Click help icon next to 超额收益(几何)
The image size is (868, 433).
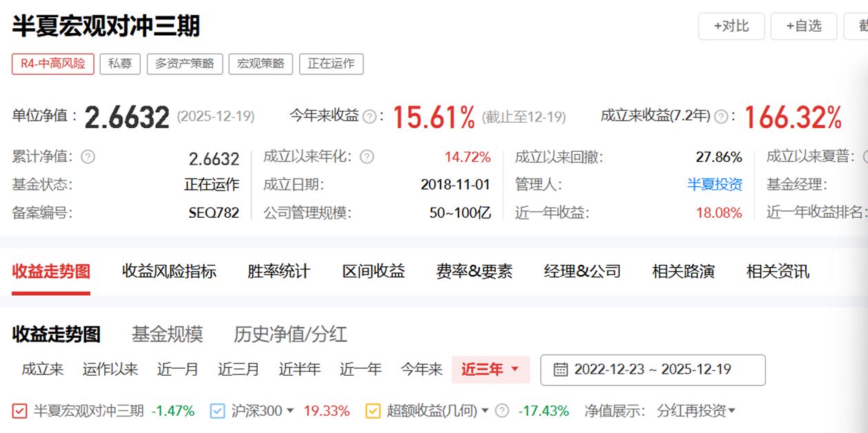pyautogui.click(x=502, y=411)
